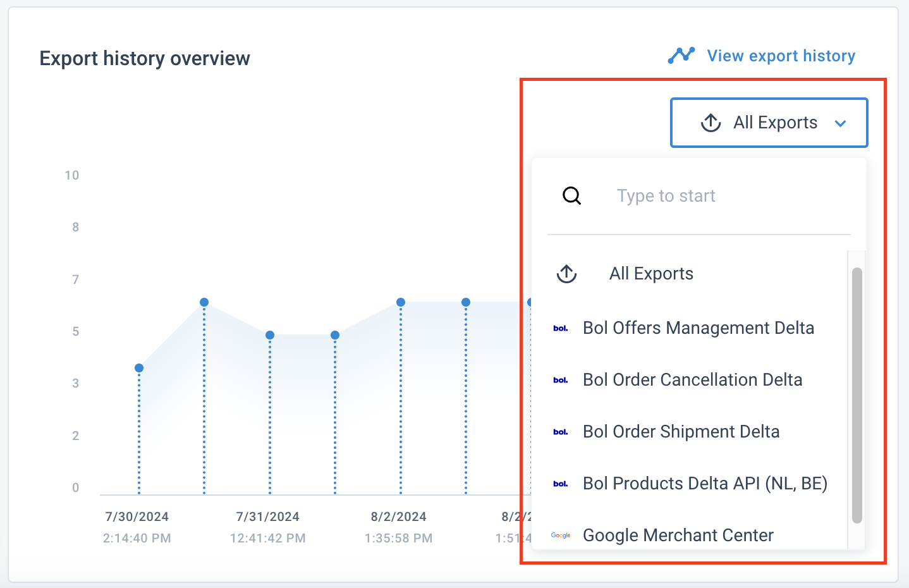Choose Bol Offers Management Delta

tap(699, 328)
